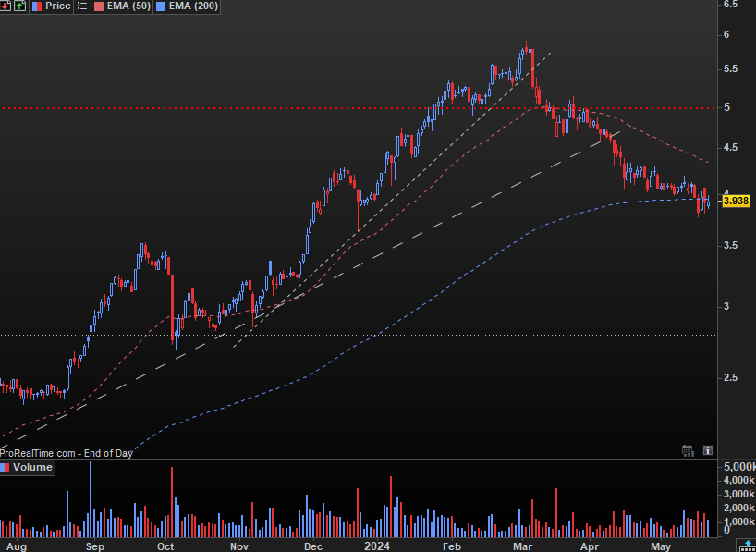Open the Price settings button

[52, 6]
